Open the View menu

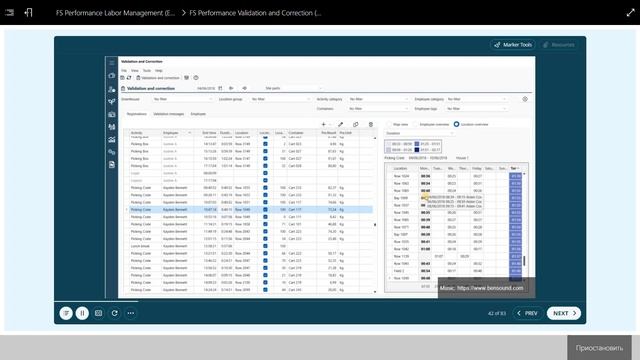(x=135, y=71)
